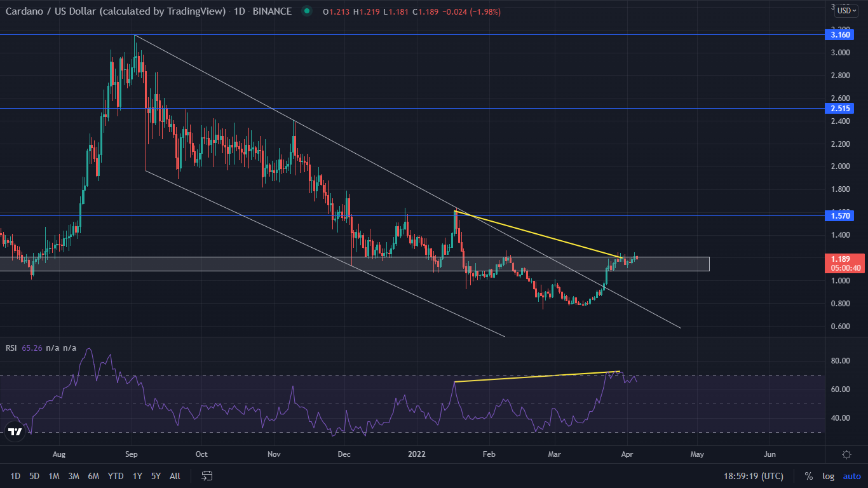
Task: Open the go-to-date calendar icon
Action: point(207,476)
